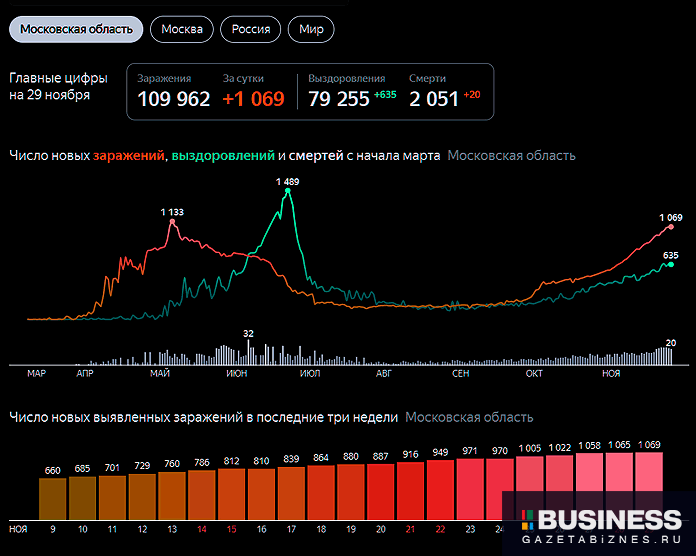Click the 1 133 infection peak marker
This screenshot has height=556, width=696.
(172, 222)
